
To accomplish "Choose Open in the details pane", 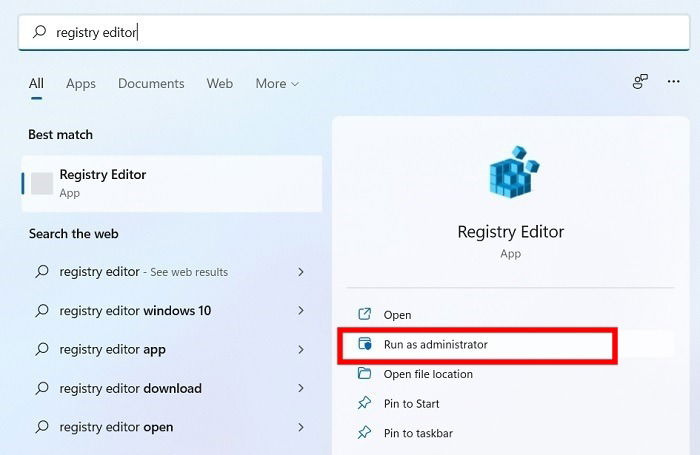I will (x=510, y=315).
